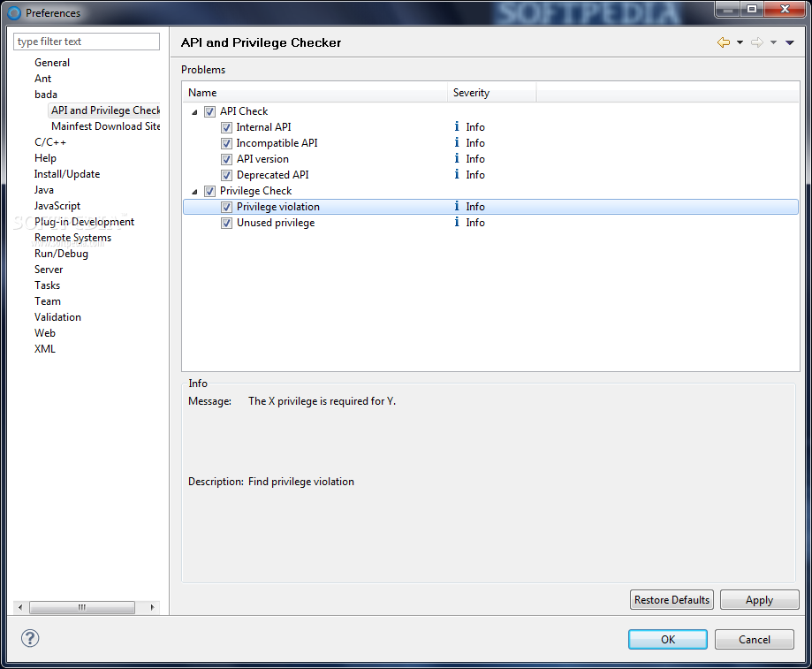Image resolution: width=812 pixels, height=669 pixels.
Task: Open Team preferences
Action: (x=48, y=301)
